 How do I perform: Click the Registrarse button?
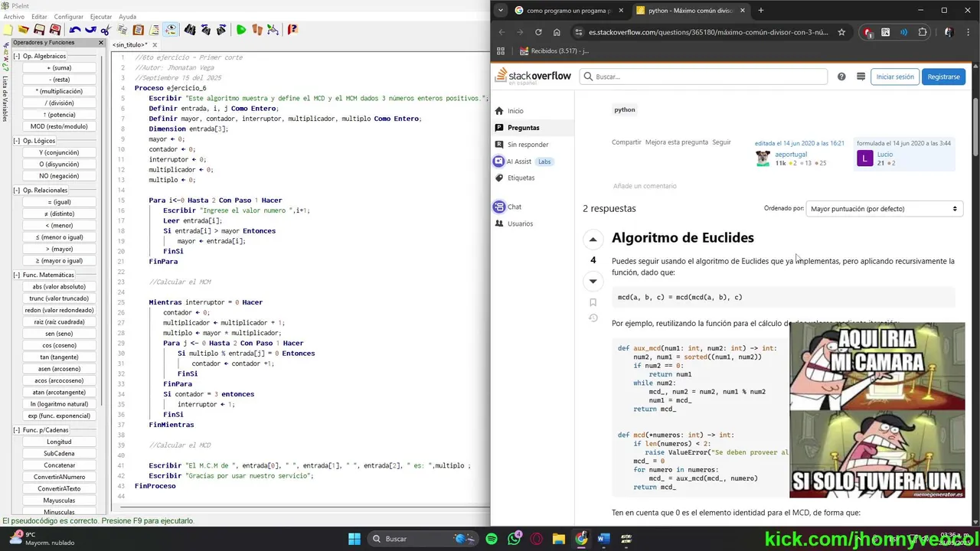tap(943, 77)
